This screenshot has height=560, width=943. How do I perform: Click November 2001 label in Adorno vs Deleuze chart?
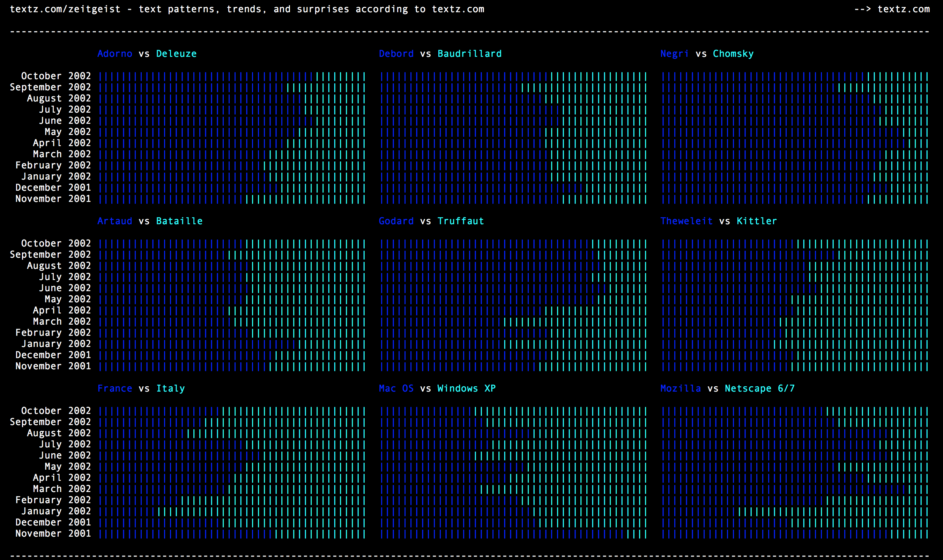[x=53, y=198]
